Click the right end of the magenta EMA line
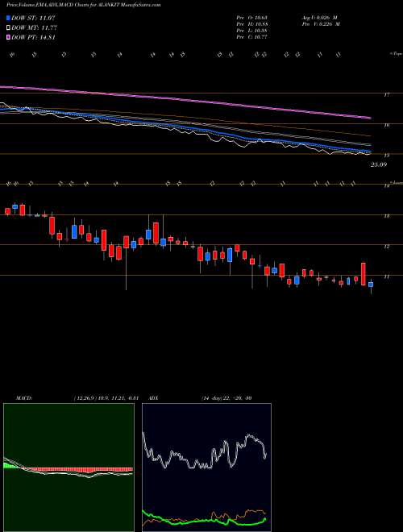This screenshot has height=532, width=403. (x=369, y=118)
